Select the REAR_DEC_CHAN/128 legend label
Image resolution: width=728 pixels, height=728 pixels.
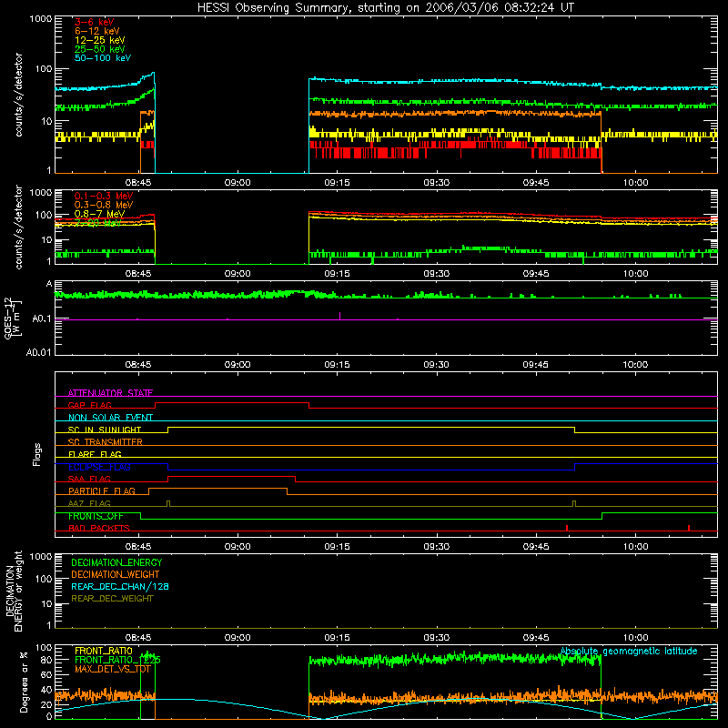tap(120, 586)
